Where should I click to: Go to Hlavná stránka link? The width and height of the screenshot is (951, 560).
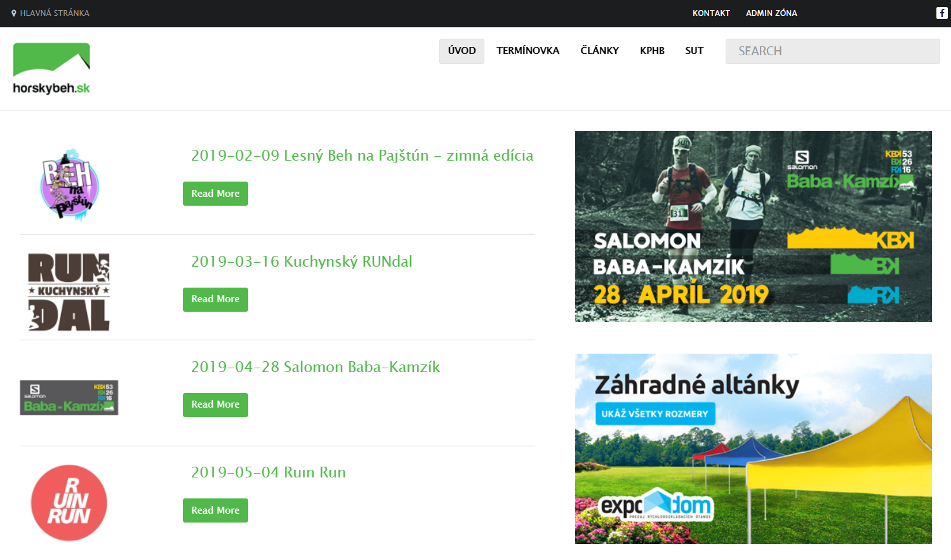click(55, 13)
